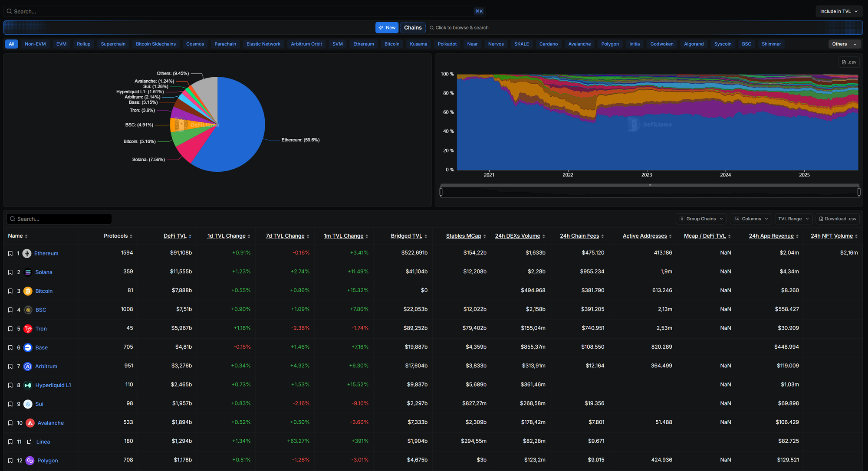Sort by 24h App Revenue arrows
The width and height of the screenshot is (868, 471).
[797, 236]
